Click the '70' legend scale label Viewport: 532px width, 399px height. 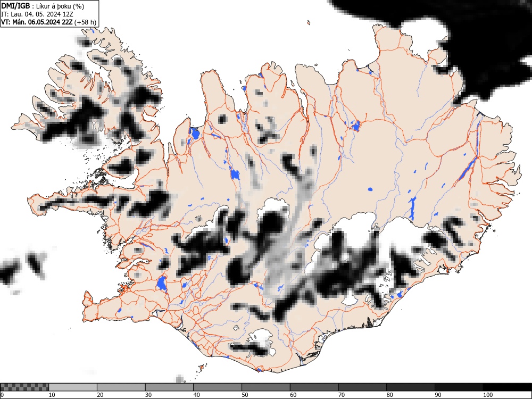[341, 395]
